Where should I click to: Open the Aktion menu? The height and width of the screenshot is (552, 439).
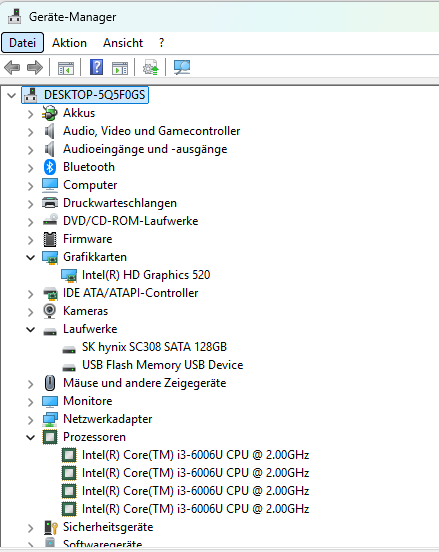[69, 43]
